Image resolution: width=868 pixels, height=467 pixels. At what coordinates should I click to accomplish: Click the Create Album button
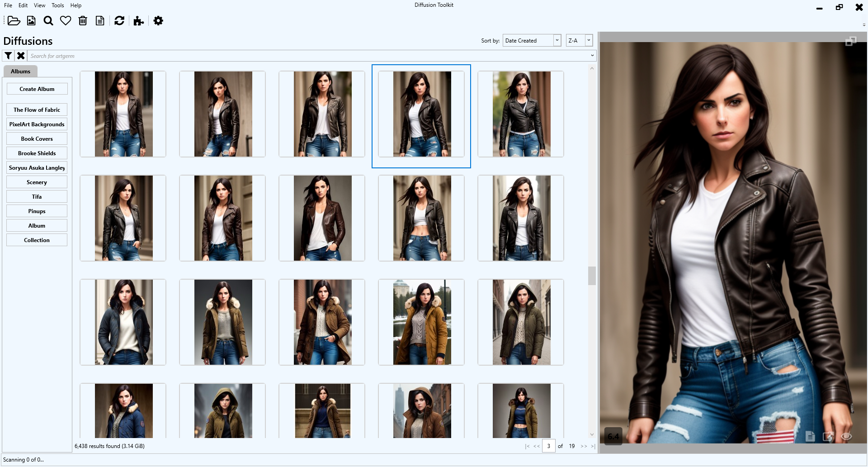click(x=37, y=89)
